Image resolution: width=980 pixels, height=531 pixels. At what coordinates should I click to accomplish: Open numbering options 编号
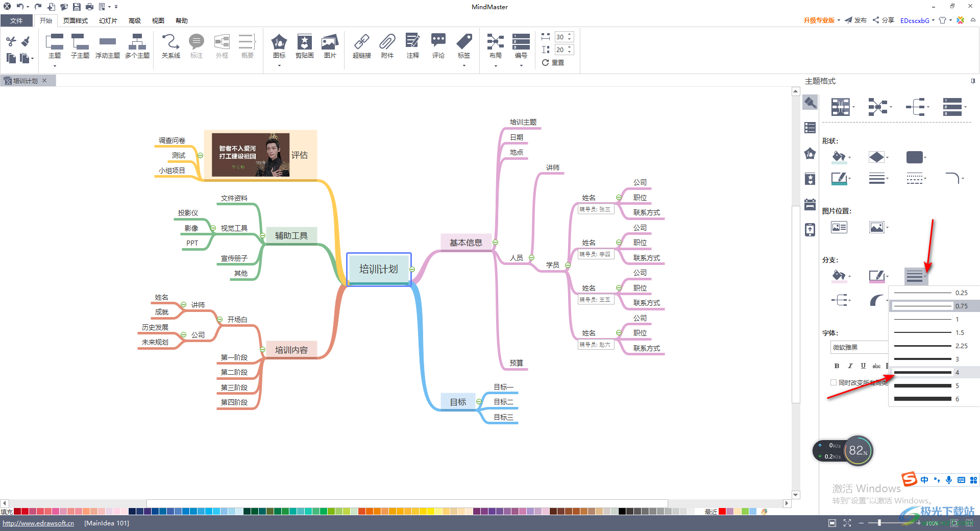click(521, 46)
